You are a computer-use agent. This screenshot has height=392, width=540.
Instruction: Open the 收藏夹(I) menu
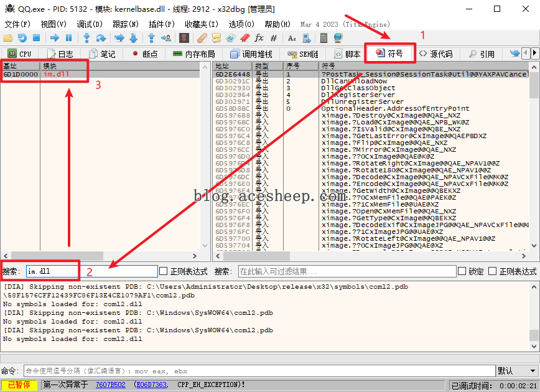pos(202,24)
